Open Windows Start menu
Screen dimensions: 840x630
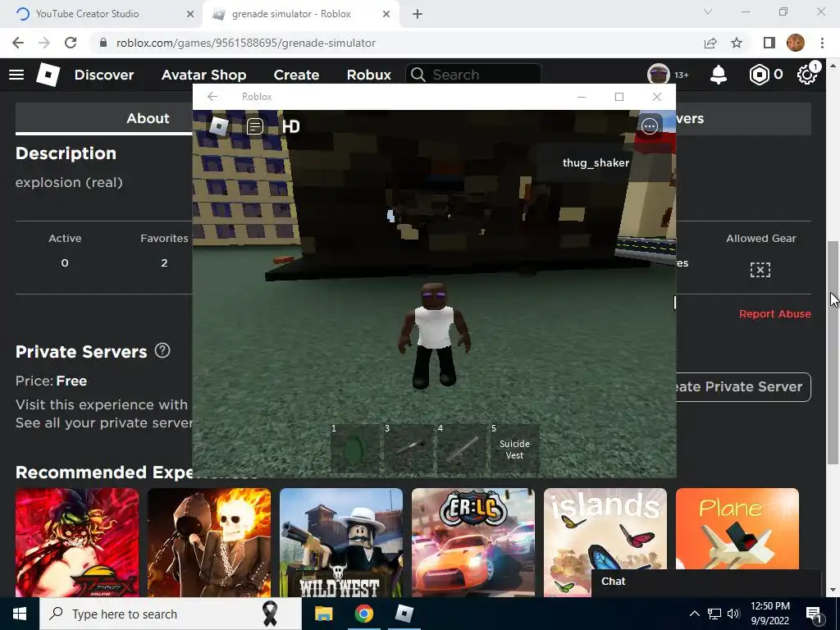click(x=20, y=614)
